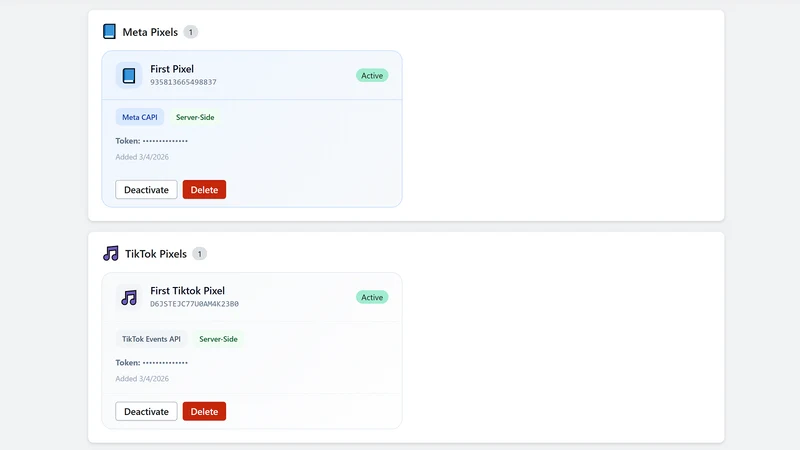Screen dimensions: 800x450
Task: Delete the First Tiktok Pixel
Action: (x=204, y=412)
